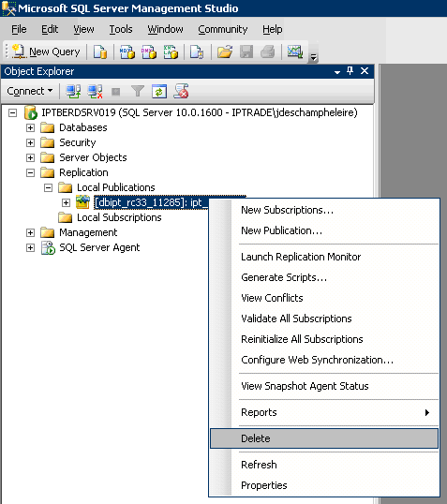Choose Validate All Subscriptions

[x=324, y=319]
